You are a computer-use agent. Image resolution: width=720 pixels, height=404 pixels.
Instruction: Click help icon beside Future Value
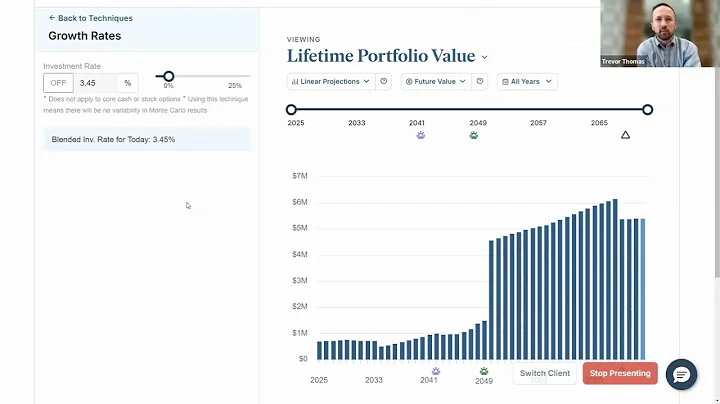coord(481,81)
